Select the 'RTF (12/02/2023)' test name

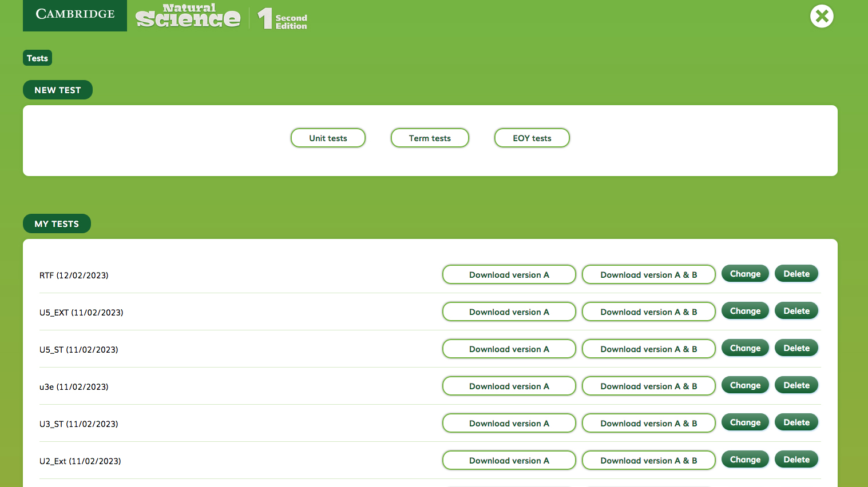(74, 276)
